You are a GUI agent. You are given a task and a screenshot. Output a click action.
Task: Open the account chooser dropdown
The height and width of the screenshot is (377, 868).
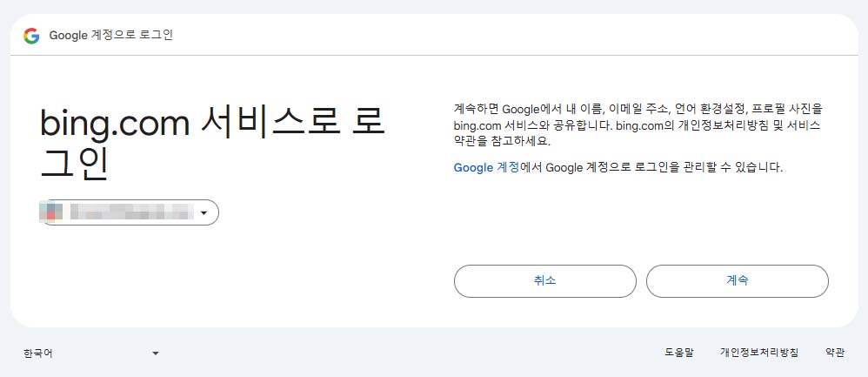pos(130,212)
